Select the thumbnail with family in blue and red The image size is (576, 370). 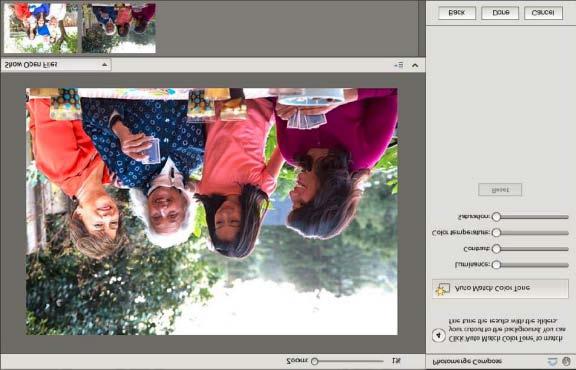pos(40,28)
